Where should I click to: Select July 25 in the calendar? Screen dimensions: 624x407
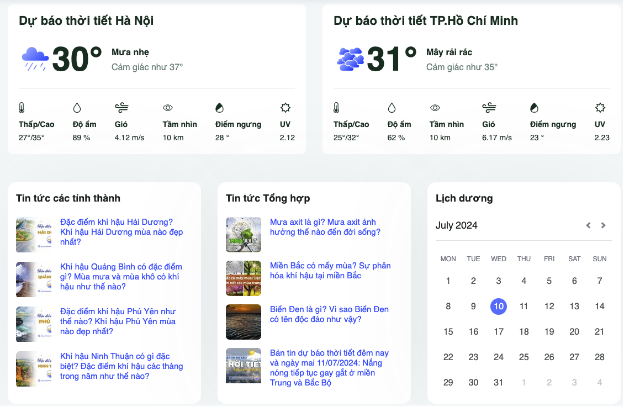click(524, 357)
